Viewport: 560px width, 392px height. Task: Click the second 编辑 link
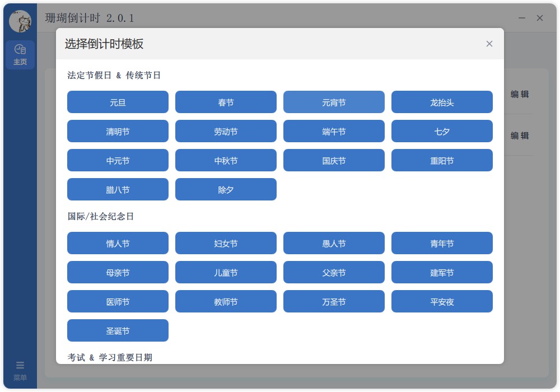pos(520,136)
